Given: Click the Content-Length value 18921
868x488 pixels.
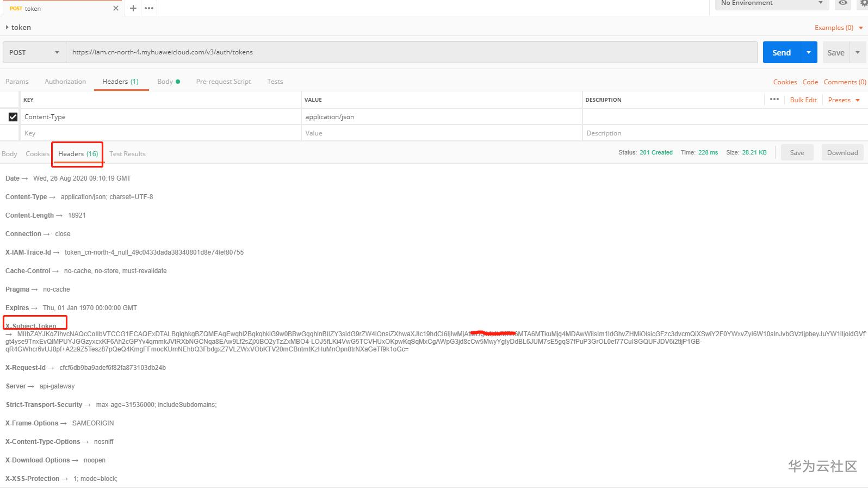Looking at the screenshot, I should coord(77,215).
